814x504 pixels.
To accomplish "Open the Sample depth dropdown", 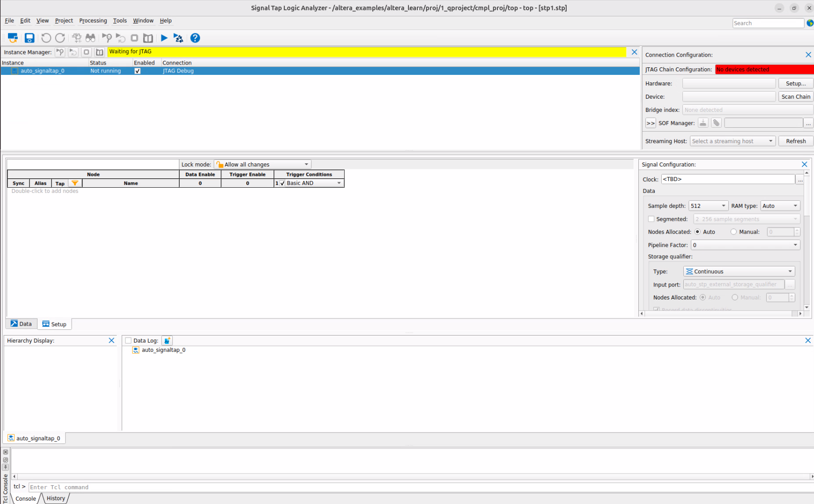I will (x=708, y=206).
